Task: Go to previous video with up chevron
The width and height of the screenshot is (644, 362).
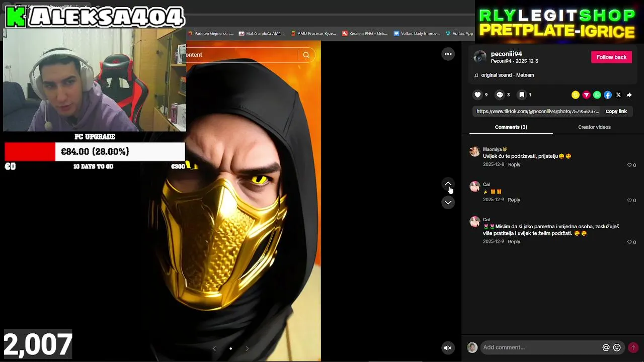Action: 448,184
